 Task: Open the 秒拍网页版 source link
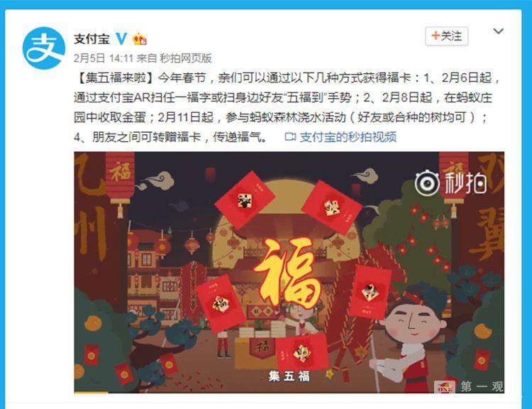tap(186, 58)
